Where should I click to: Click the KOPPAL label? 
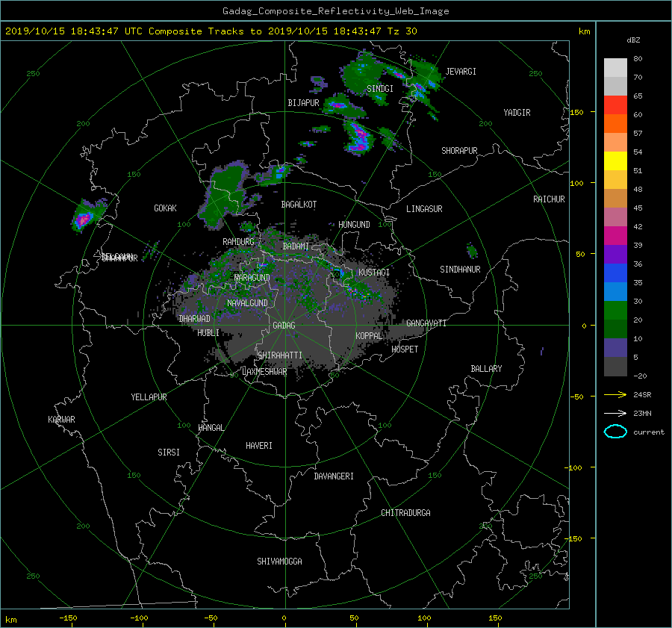click(x=369, y=336)
